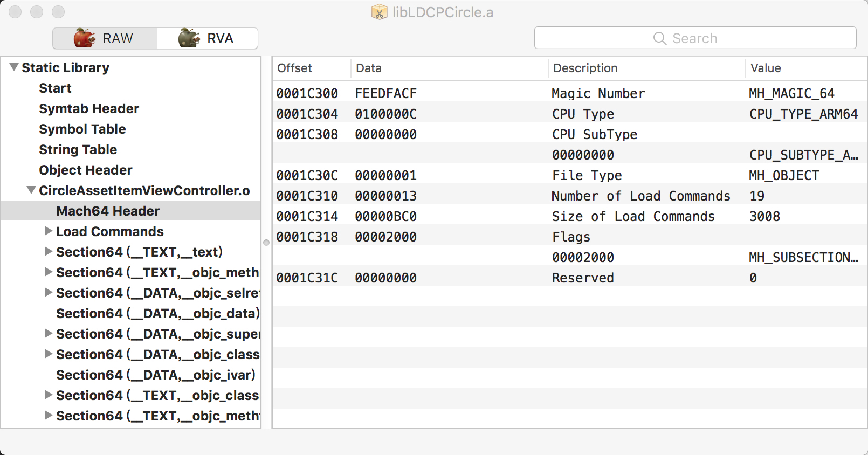The width and height of the screenshot is (868, 455).
Task: Click the CPU SubType description cell
Action: click(595, 134)
